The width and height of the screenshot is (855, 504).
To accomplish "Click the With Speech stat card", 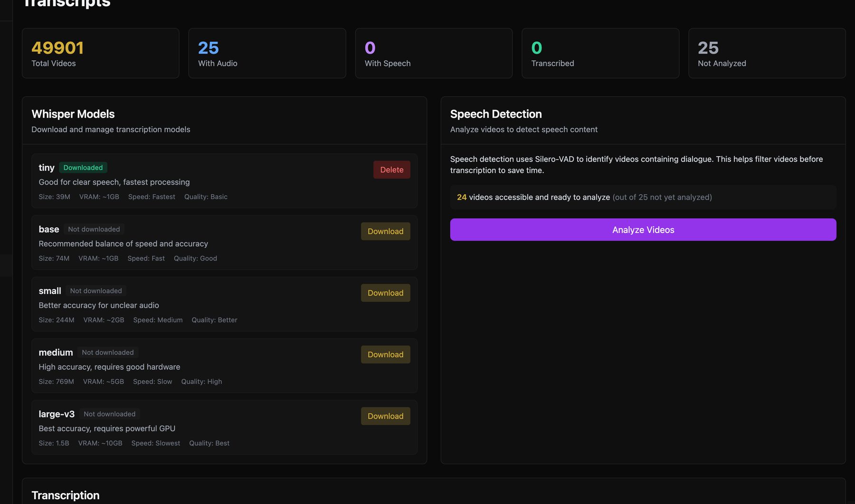I will point(433,53).
